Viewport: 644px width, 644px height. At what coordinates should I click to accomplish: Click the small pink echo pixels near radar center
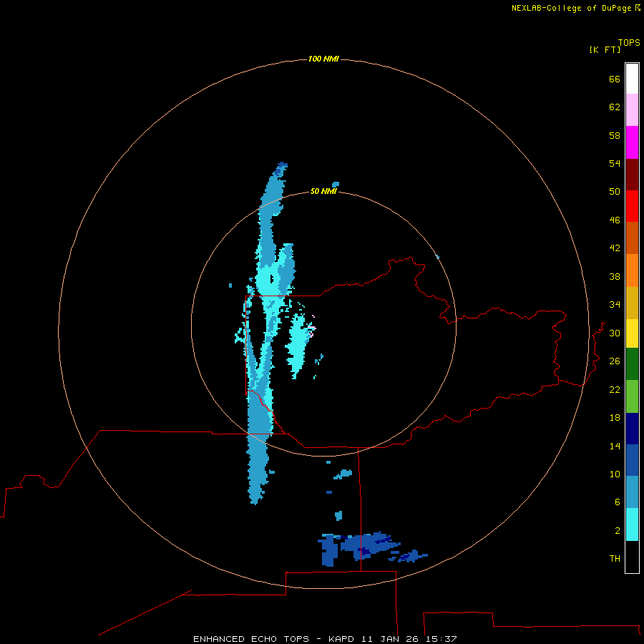point(312,328)
